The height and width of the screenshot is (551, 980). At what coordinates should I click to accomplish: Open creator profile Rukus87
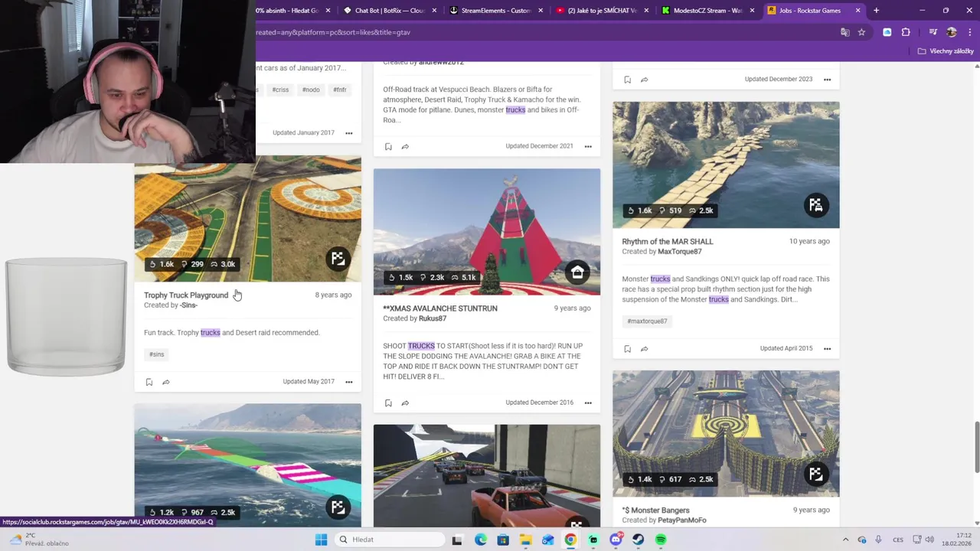pyautogui.click(x=433, y=318)
